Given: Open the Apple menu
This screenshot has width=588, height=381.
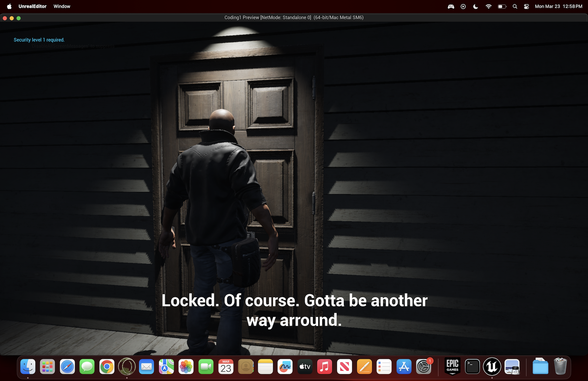Looking at the screenshot, I should (9, 6).
